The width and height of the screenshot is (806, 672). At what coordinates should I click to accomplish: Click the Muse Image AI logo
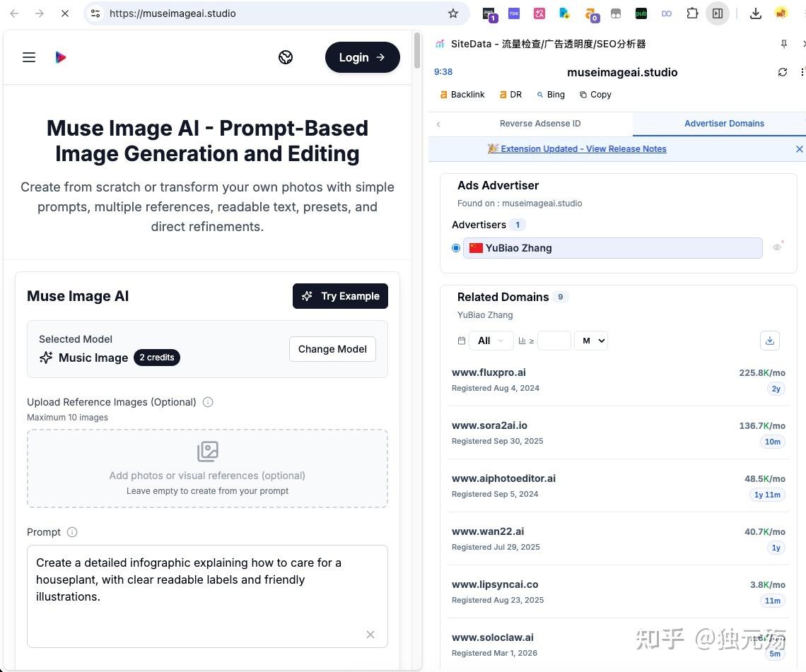(x=61, y=57)
